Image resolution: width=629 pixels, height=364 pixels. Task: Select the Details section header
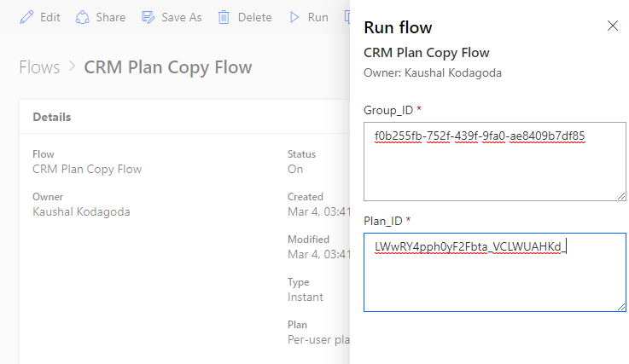click(52, 117)
